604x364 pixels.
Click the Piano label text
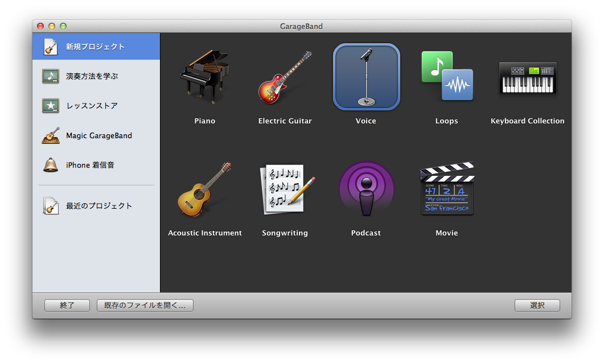coord(204,121)
